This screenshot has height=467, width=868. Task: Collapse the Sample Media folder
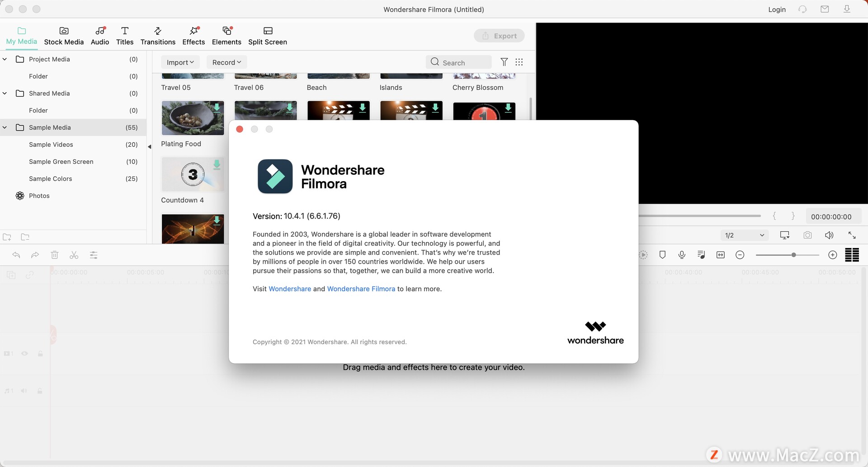[x=5, y=127]
